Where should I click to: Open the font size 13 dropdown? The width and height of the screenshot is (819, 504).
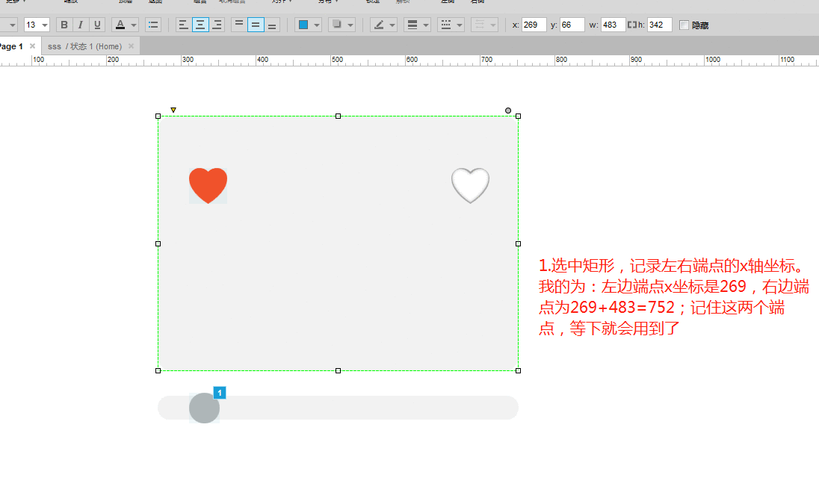pos(45,25)
